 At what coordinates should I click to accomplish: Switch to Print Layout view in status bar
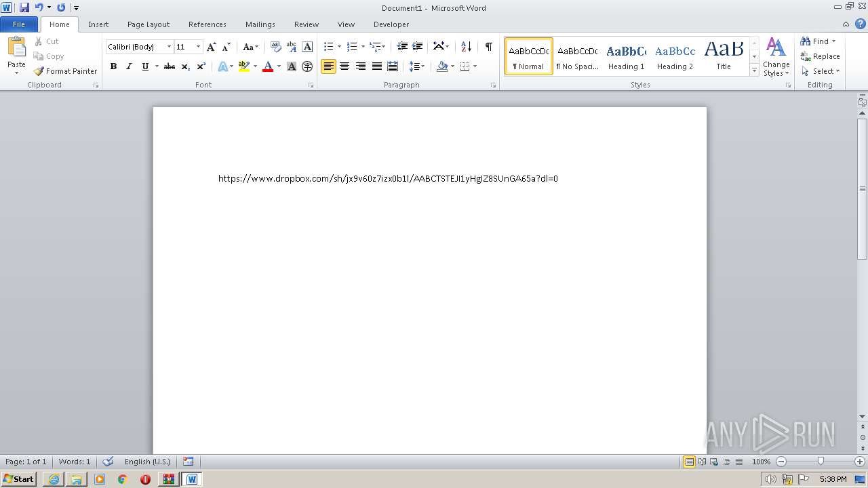pos(689,462)
